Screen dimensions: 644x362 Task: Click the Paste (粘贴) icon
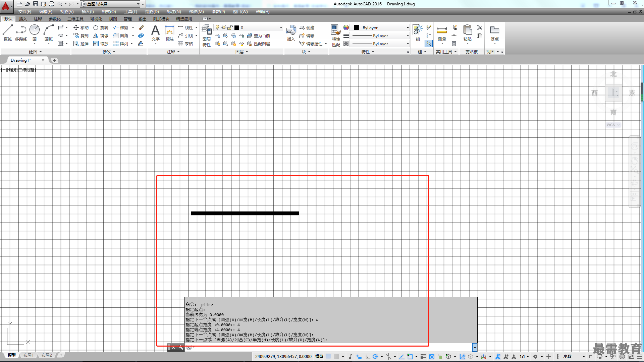tap(467, 33)
